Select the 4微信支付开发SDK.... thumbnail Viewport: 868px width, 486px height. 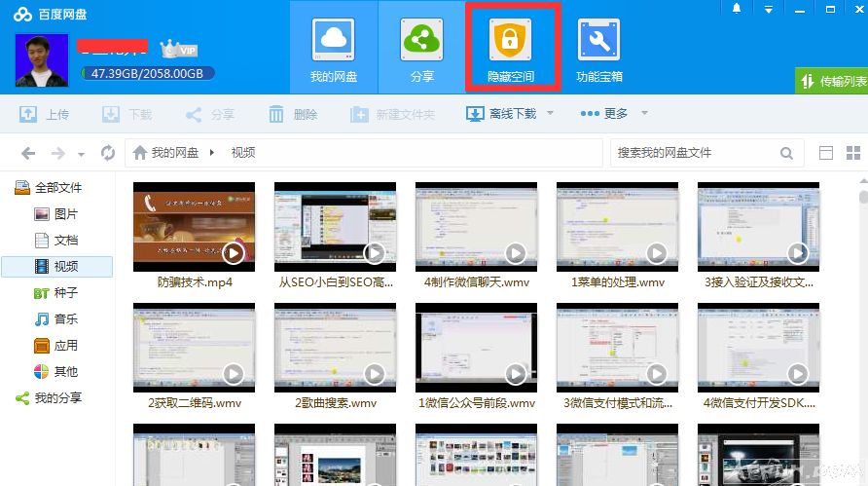point(759,348)
